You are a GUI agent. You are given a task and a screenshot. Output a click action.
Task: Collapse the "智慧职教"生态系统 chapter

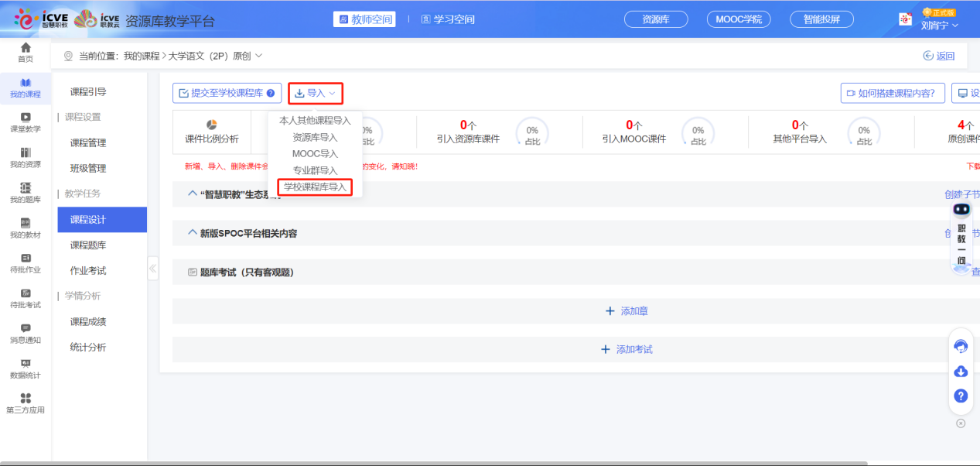coord(193,194)
